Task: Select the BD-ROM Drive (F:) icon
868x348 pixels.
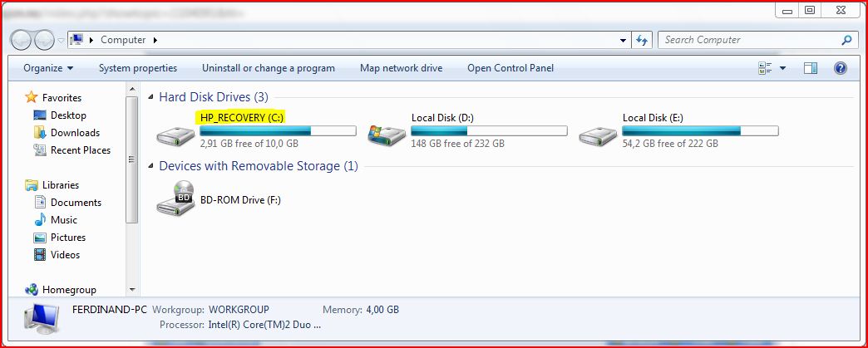Action: (175, 198)
